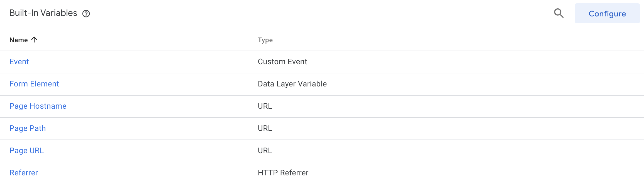Select URL type in Page Hostname row
The height and width of the screenshot is (184, 644).
click(x=265, y=106)
